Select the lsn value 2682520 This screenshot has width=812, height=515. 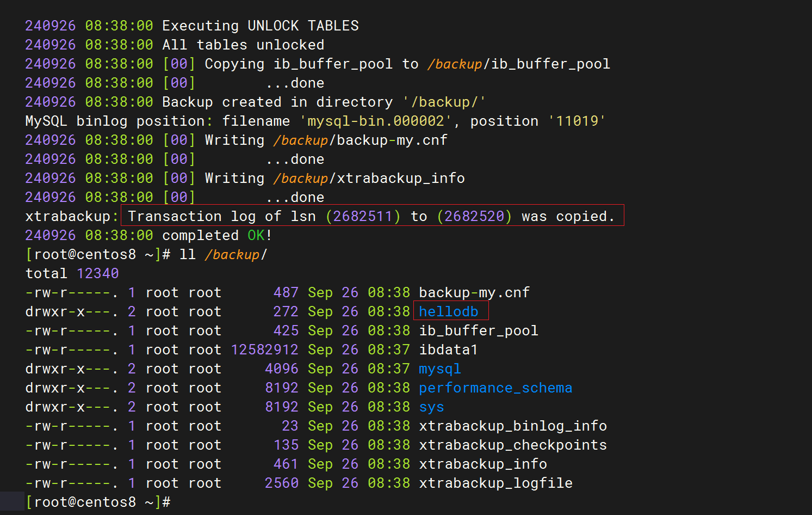coord(474,217)
